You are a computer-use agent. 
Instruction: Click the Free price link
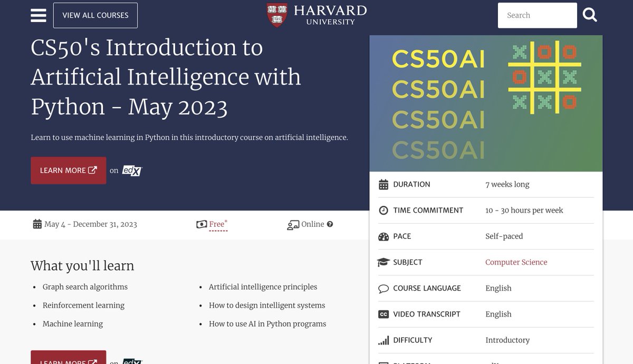(217, 224)
